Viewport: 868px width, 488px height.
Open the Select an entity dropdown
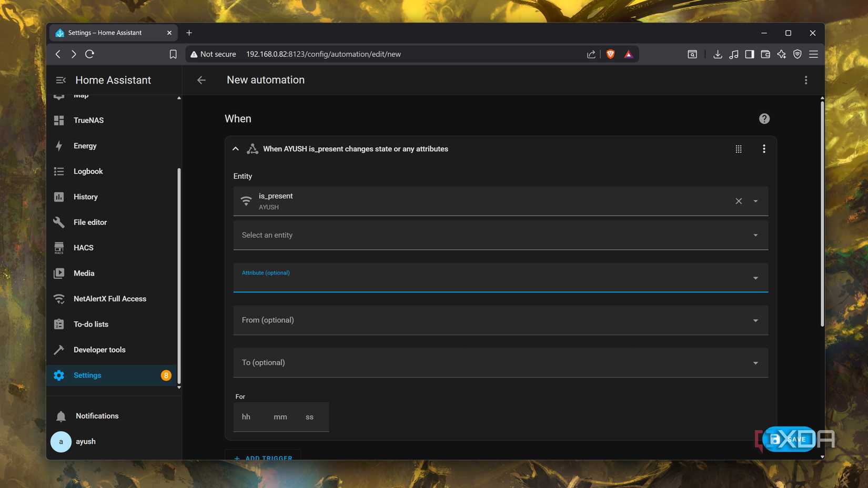500,235
